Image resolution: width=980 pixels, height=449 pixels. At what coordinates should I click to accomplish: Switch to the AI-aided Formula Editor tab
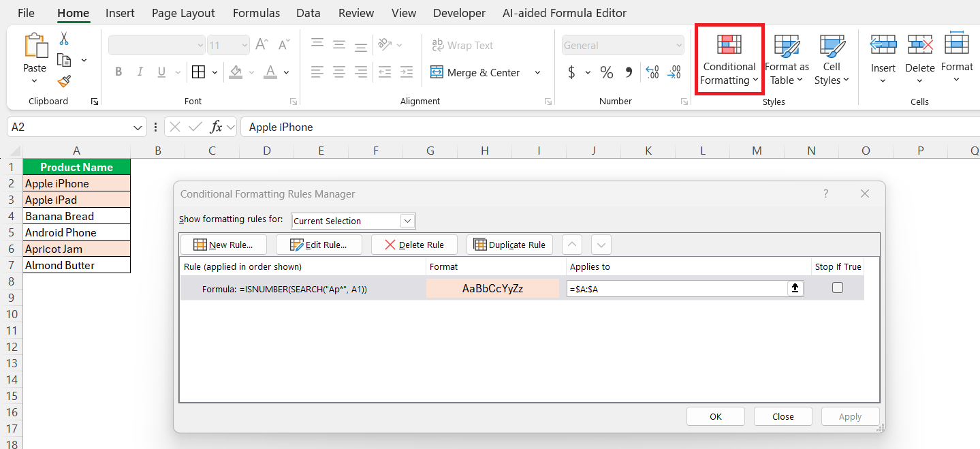(x=565, y=13)
